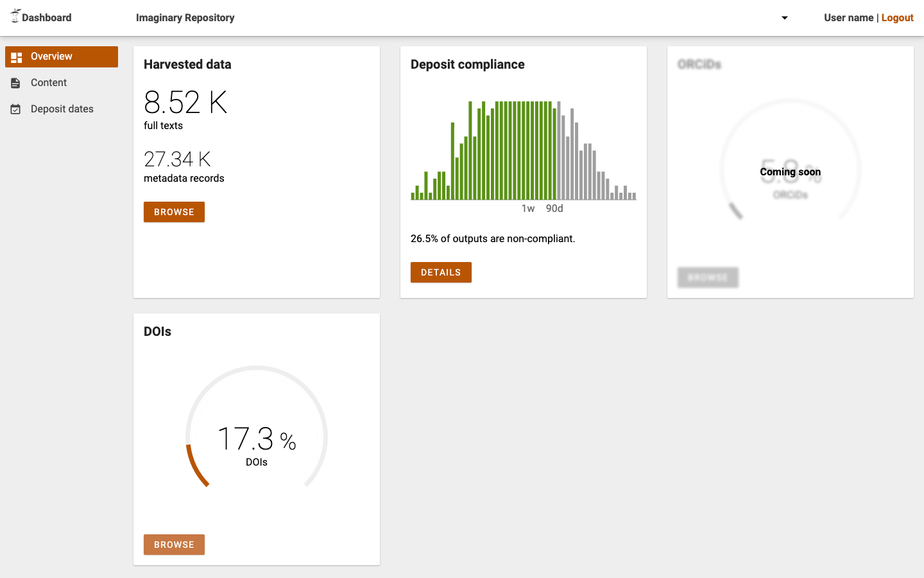The height and width of the screenshot is (578, 924).
Task: Click the 90d label under chart
Action: 554,209
